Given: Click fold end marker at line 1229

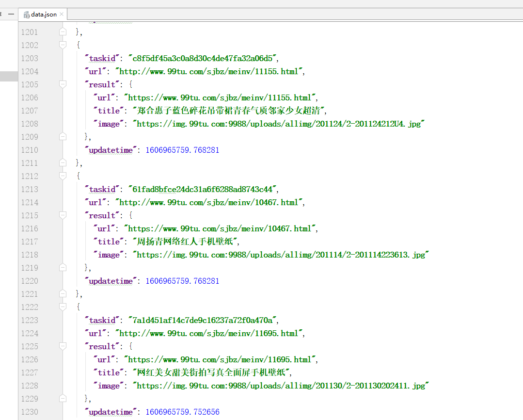Looking at the screenshot, I should click(x=63, y=398).
